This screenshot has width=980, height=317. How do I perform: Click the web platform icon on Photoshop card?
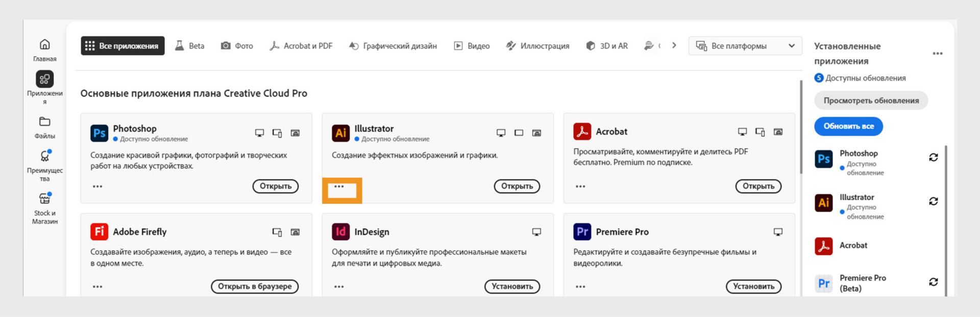pos(295,133)
